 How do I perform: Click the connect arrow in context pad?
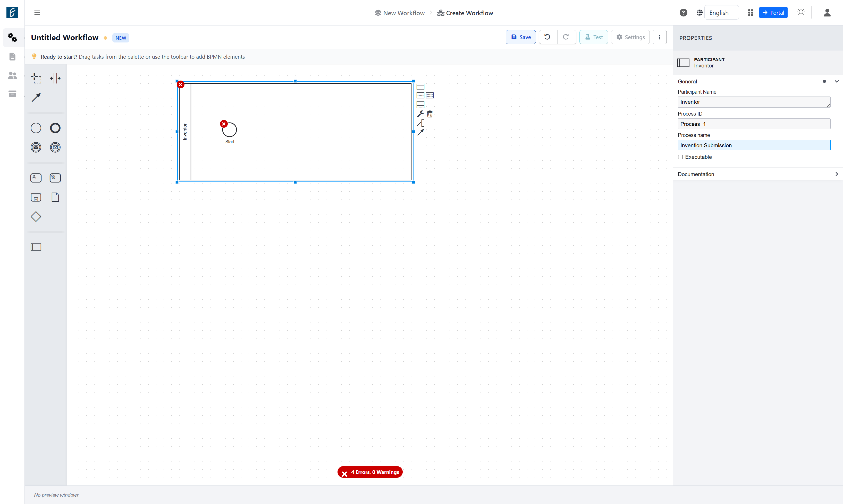coord(420,132)
